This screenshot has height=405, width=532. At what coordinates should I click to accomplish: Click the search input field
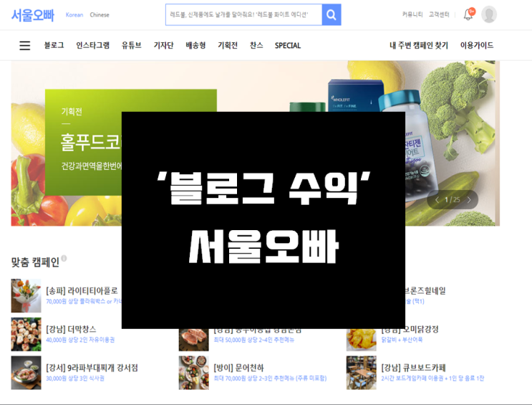pyautogui.click(x=243, y=14)
